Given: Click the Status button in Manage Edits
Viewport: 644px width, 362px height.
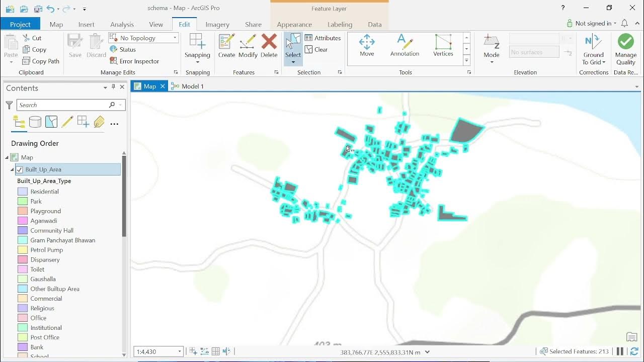Looking at the screenshot, I should pyautogui.click(x=123, y=49).
